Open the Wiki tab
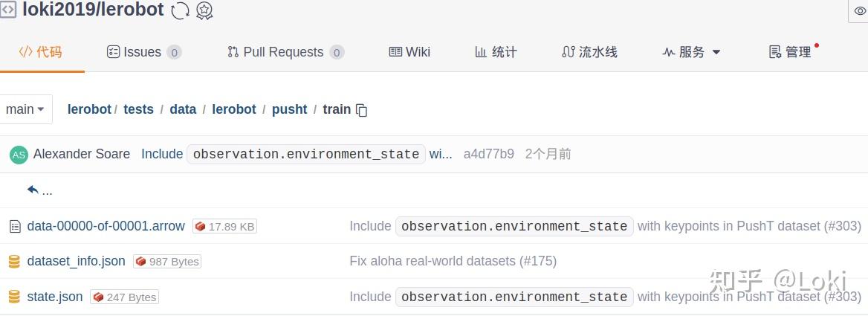868x316 pixels. tap(409, 52)
